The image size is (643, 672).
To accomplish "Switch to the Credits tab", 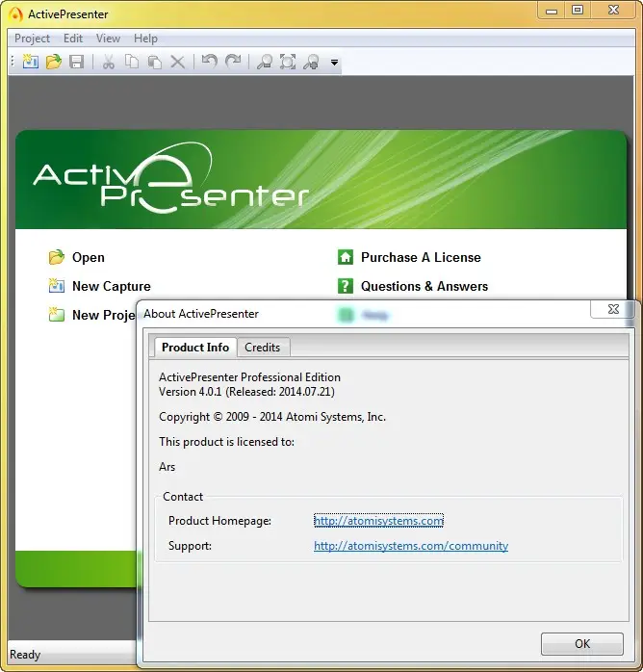I will pos(262,348).
